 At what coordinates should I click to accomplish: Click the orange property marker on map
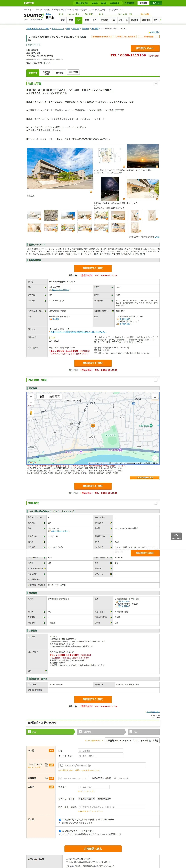93,426
